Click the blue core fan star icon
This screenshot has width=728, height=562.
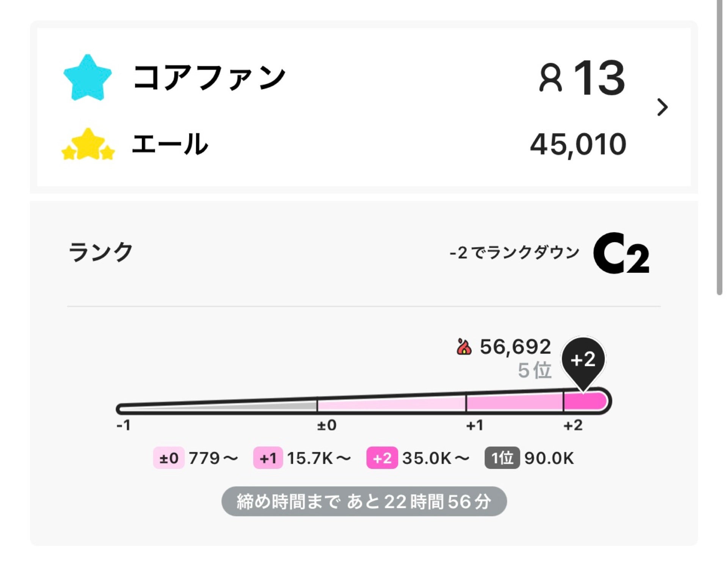[88, 77]
